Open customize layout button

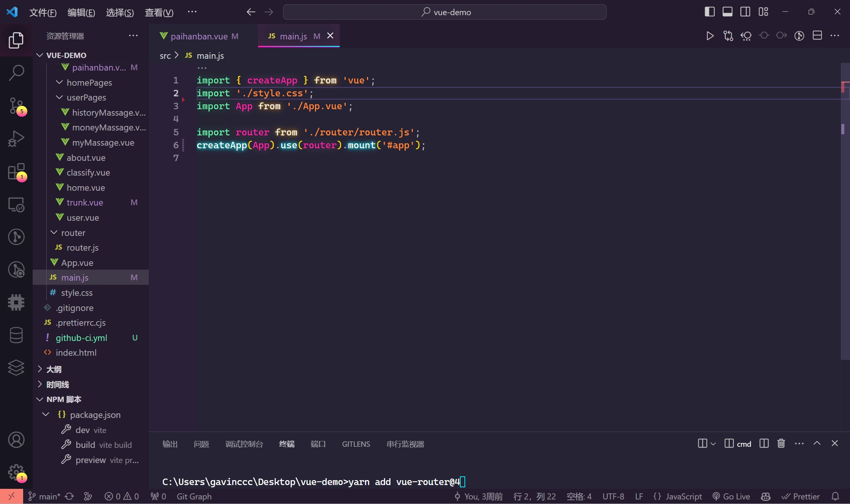click(x=763, y=12)
